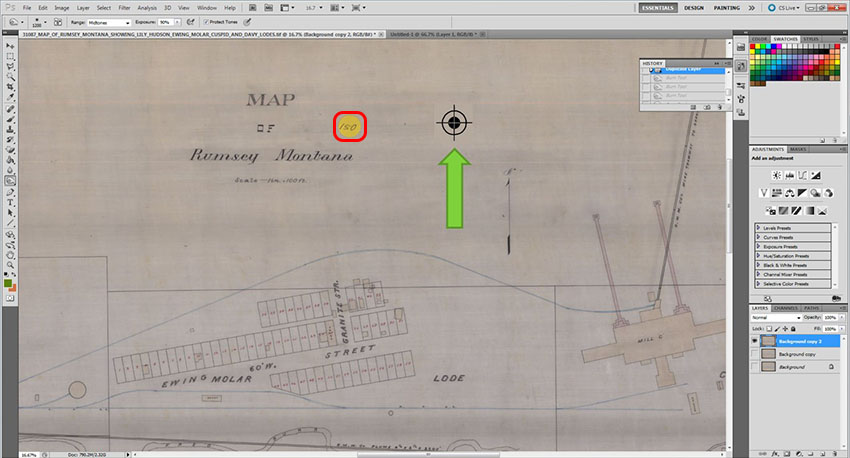Expand the Levels Presets list

758,227
